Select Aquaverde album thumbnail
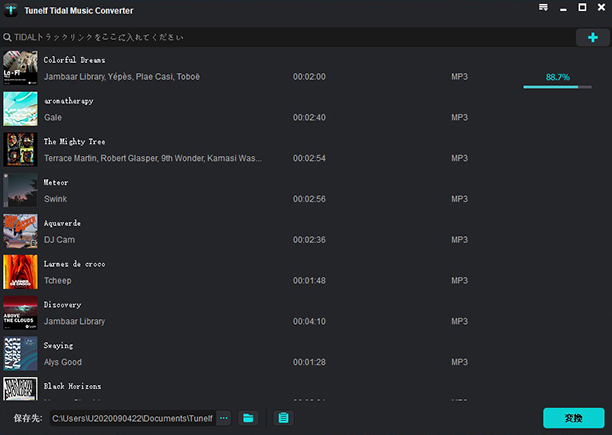 [20, 231]
